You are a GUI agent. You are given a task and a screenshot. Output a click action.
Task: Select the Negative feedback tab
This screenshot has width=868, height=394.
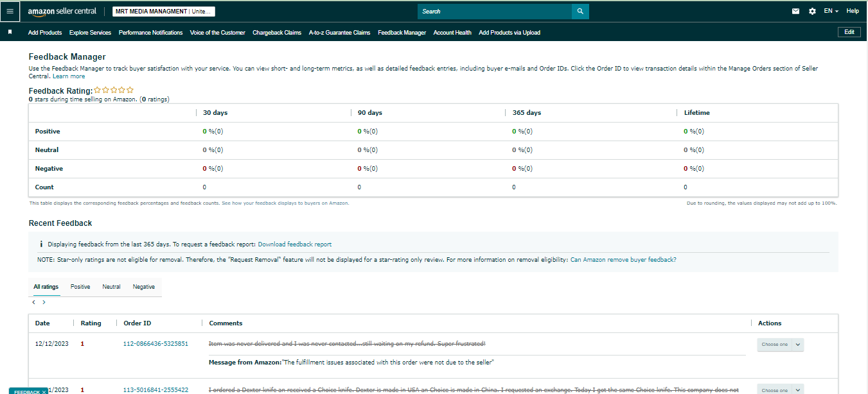coord(144,287)
